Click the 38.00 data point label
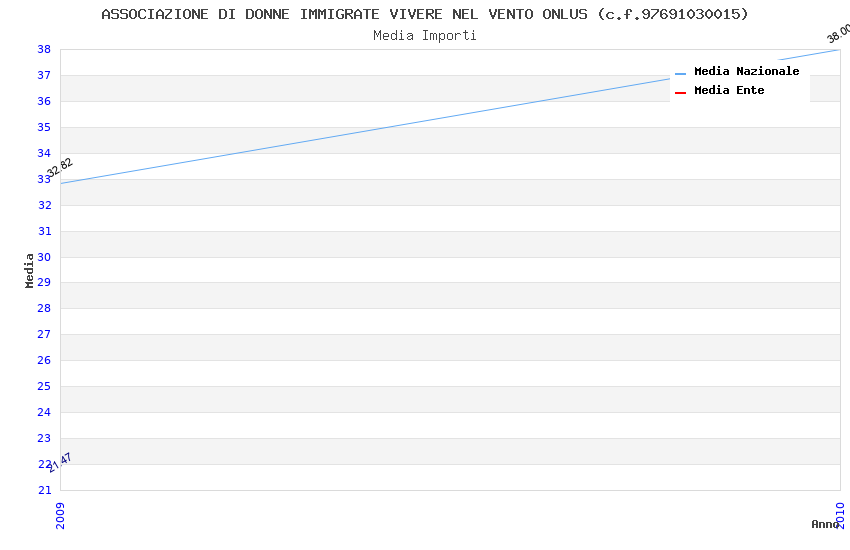 coord(838,33)
